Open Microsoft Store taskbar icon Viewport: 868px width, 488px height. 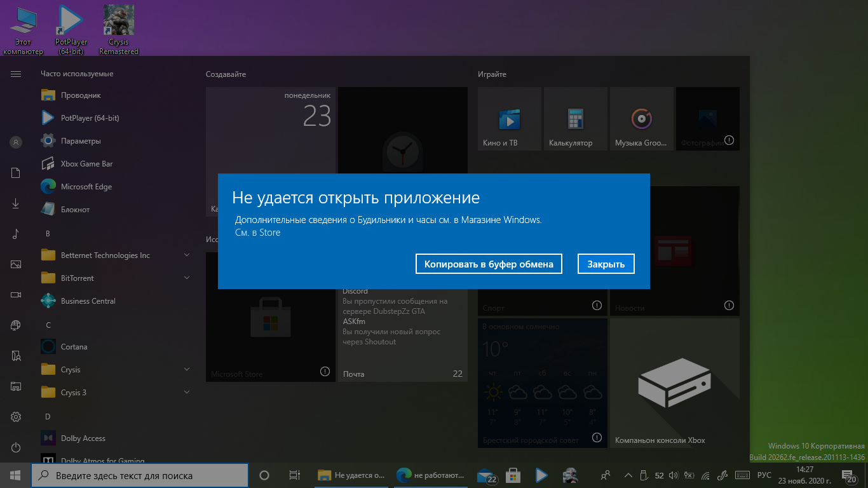tap(513, 475)
